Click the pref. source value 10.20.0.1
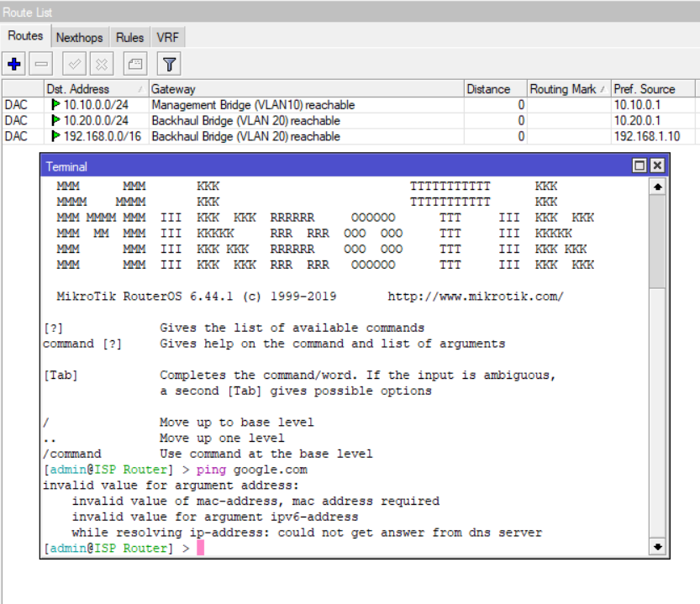Viewport: 700px width, 604px height. point(637,120)
